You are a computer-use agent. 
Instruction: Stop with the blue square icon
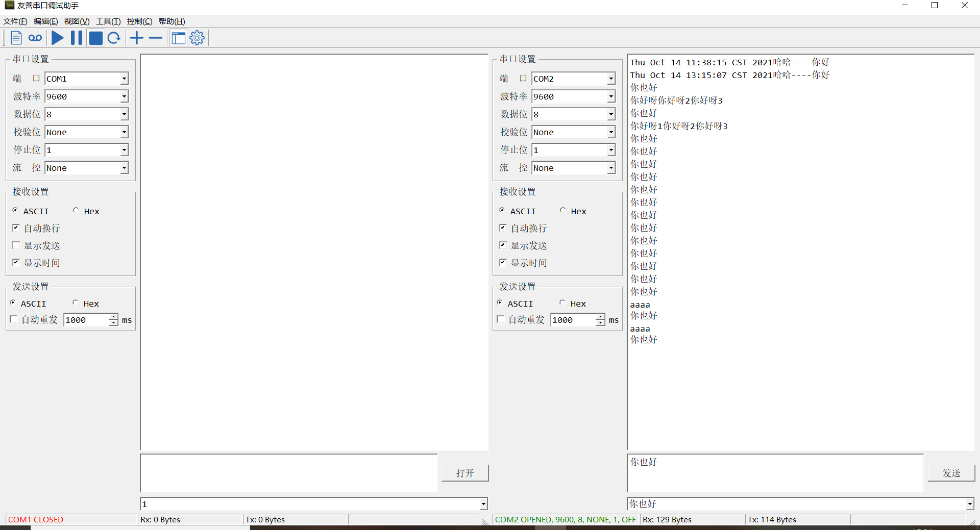[95, 38]
